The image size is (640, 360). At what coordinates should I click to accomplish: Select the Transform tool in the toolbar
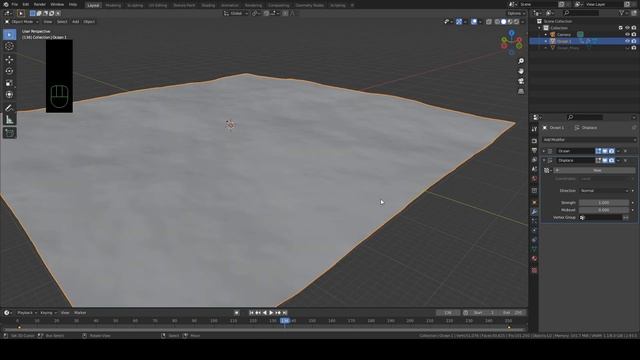[9, 95]
